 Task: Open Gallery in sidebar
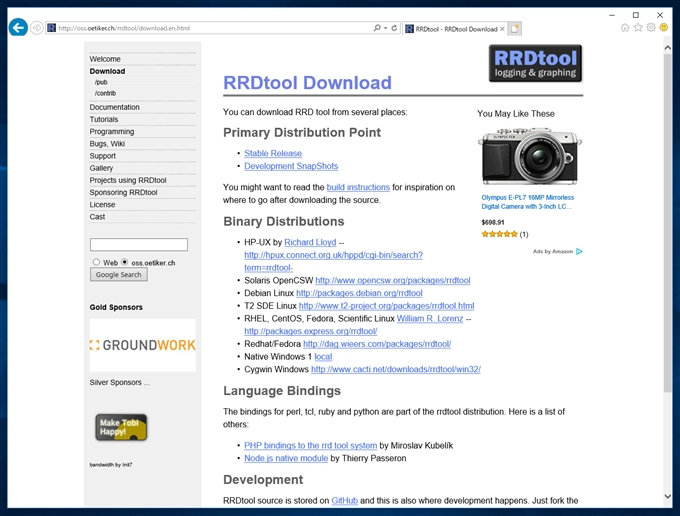[101, 168]
